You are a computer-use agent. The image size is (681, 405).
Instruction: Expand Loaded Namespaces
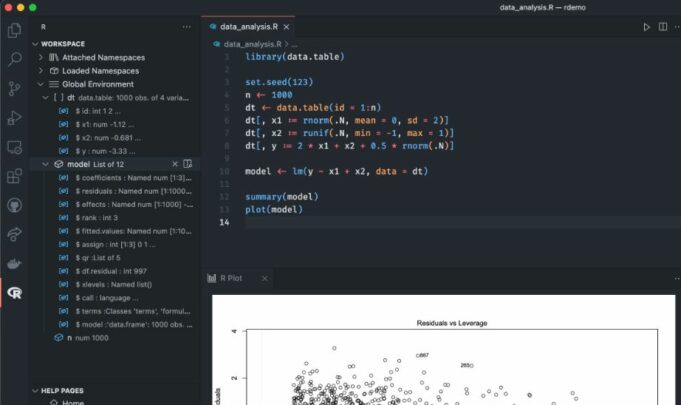41,71
